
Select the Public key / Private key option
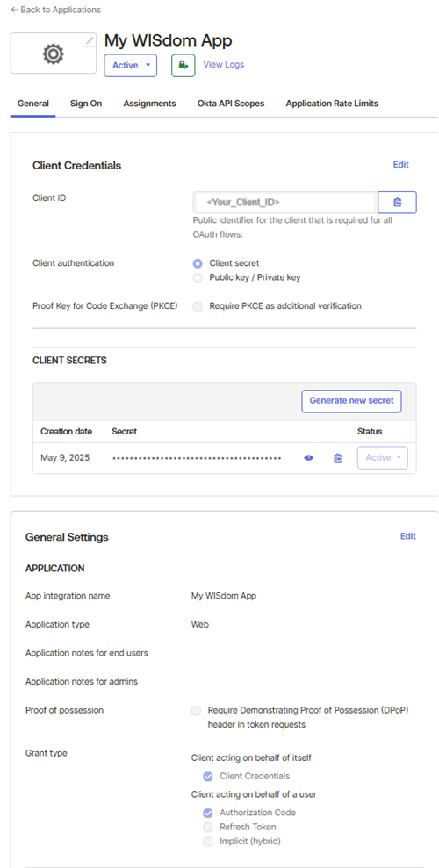pyautogui.click(x=198, y=278)
